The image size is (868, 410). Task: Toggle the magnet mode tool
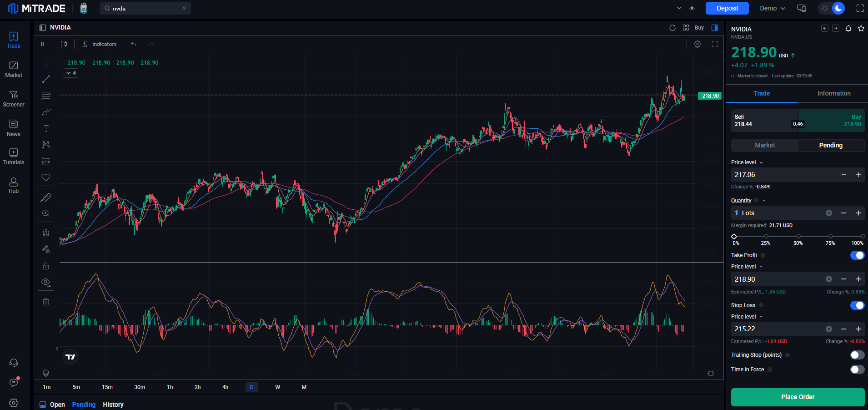coord(46,233)
